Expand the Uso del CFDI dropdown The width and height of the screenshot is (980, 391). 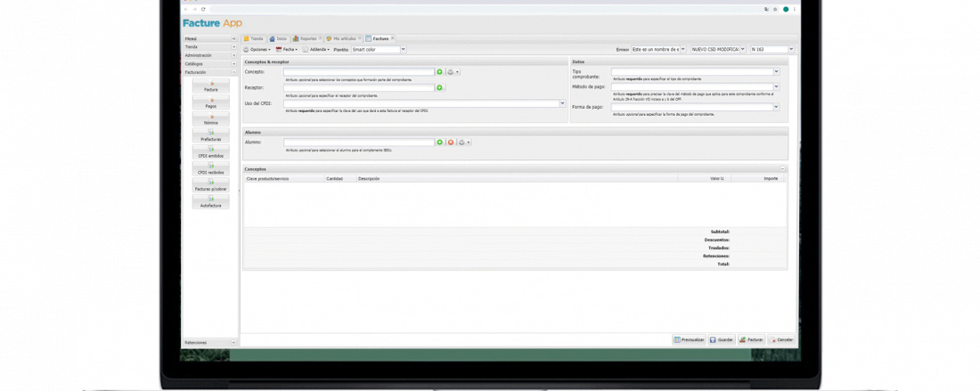pyautogui.click(x=562, y=103)
